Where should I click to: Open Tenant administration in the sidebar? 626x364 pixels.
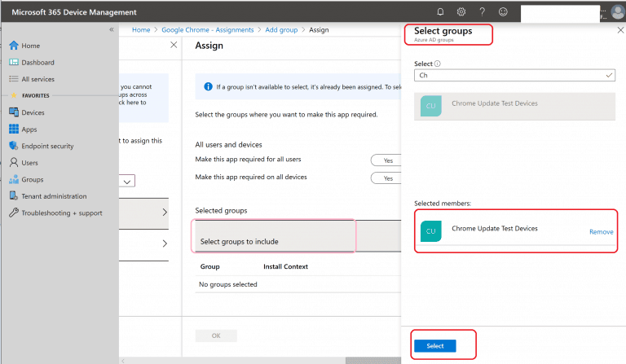point(54,196)
